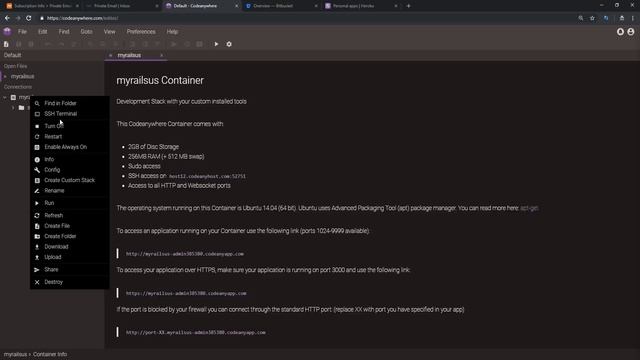The image size is (640, 360).
Task: Open the View menu
Action: click(109, 31)
